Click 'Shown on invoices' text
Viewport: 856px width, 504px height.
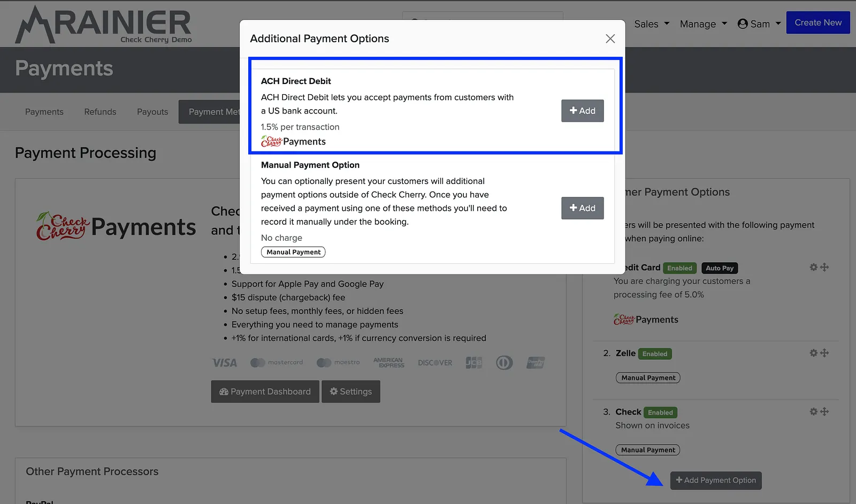pyautogui.click(x=652, y=425)
